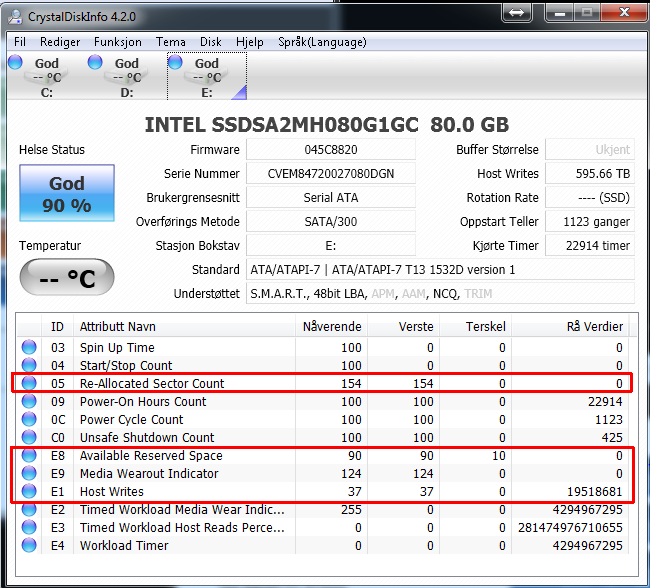Screen dimensions: 650x588
Task: Click the status orb in Media Wearout Indicator row
Action: pos(29,473)
